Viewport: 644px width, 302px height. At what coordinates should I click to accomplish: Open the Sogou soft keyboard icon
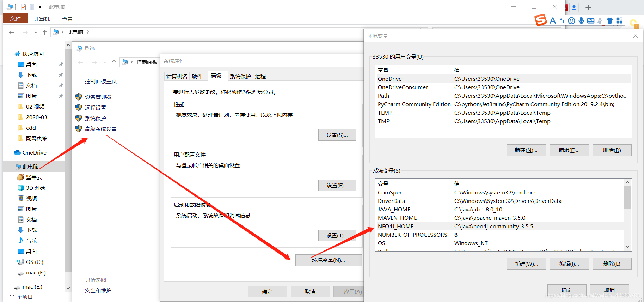pos(591,21)
